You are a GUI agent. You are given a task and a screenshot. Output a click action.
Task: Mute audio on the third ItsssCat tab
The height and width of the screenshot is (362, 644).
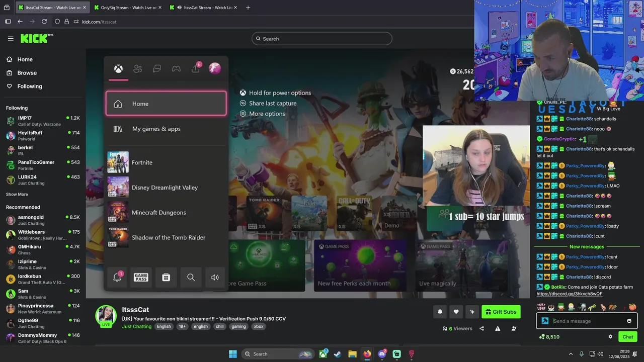[x=180, y=8]
